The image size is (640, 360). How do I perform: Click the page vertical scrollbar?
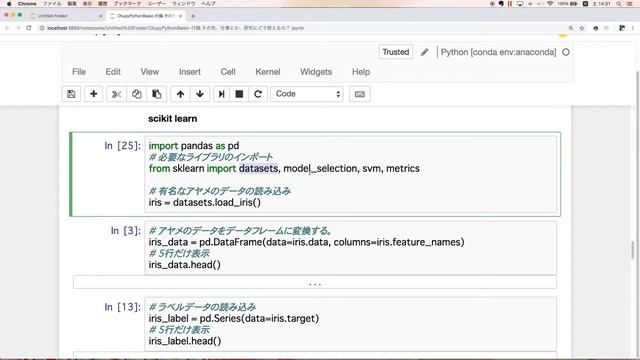click(x=633, y=249)
